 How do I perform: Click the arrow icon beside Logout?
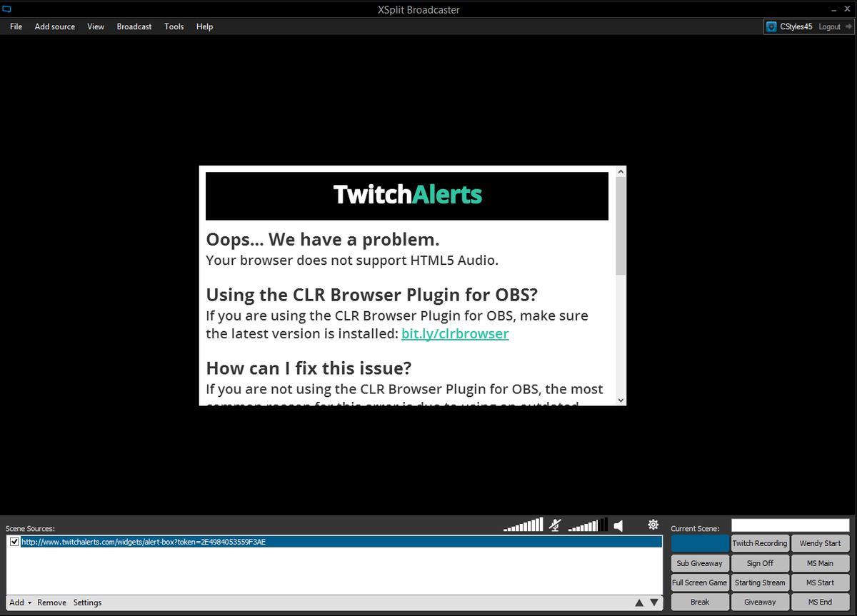click(x=848, y=26)
